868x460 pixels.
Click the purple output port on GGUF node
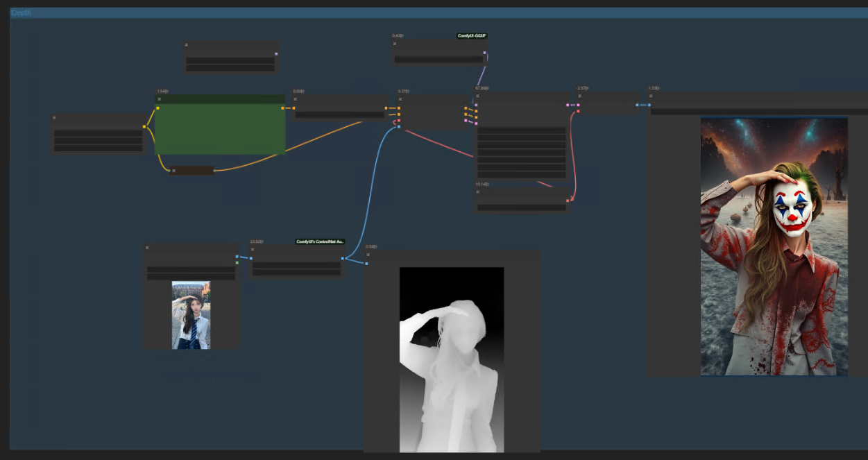[x=485, y=52]
